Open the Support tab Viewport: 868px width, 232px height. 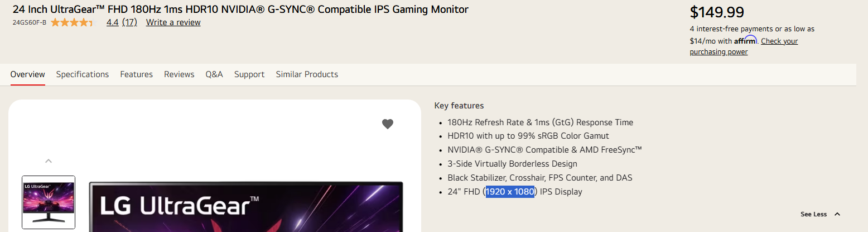pyautogui.click(x=249, y=74)
